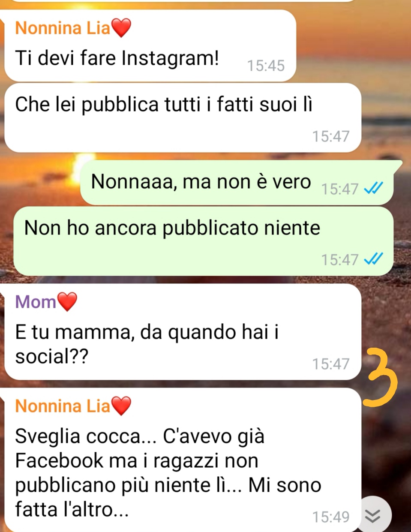Open the lower Nonnina Lia sender name
This screenshot has width=411, height=532.
point(63,406)
